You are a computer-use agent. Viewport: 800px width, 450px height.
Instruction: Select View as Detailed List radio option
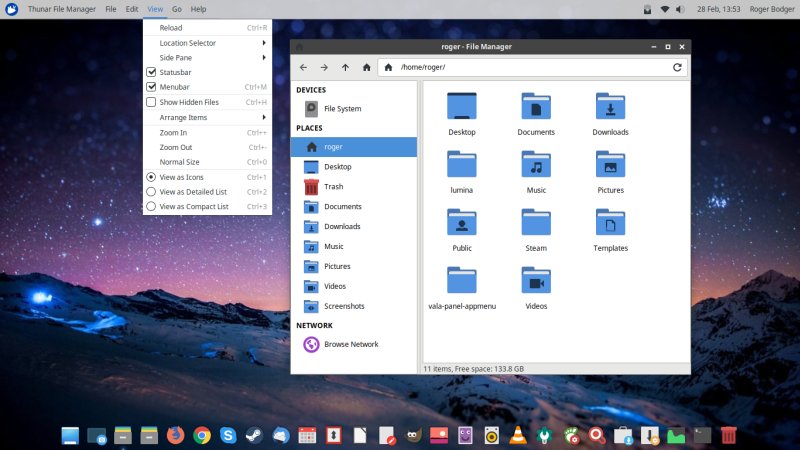pos(193,191)
